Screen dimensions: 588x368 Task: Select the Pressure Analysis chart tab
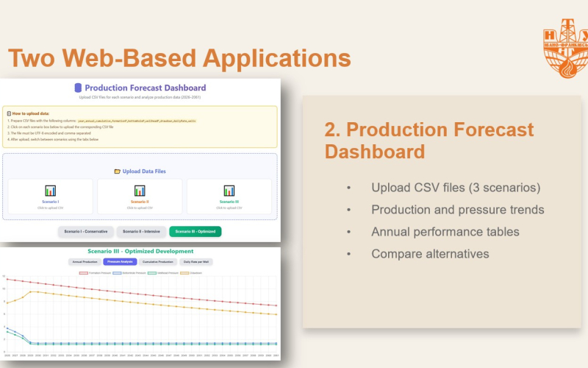pyautogui.click(x=120, y=261)
